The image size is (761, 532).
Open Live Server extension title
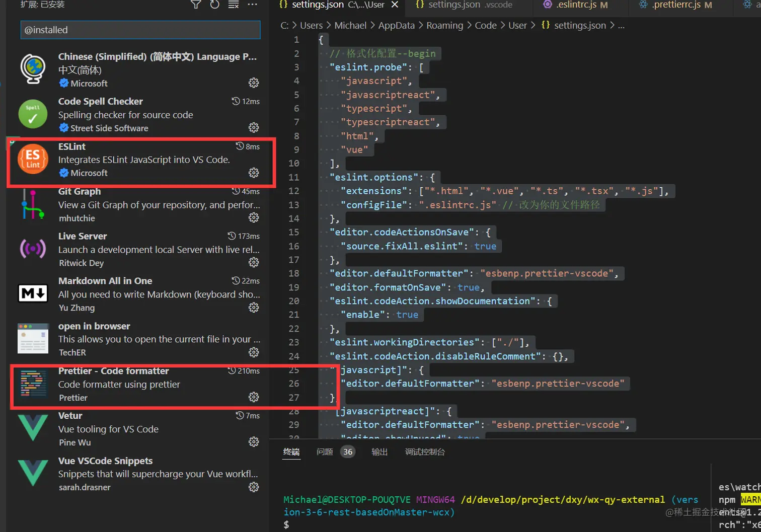83,236
